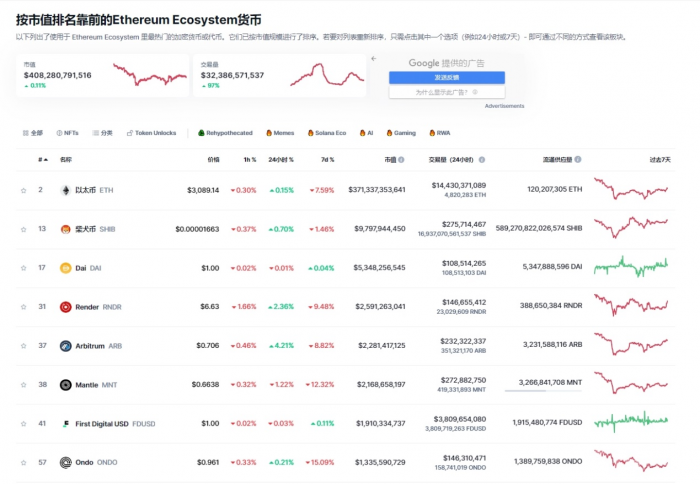The width and height of the screenshot is (700, 484).
Task: Click SHIB volume $275,714,467
Action: pyautogui.click(x=464, y=225)
